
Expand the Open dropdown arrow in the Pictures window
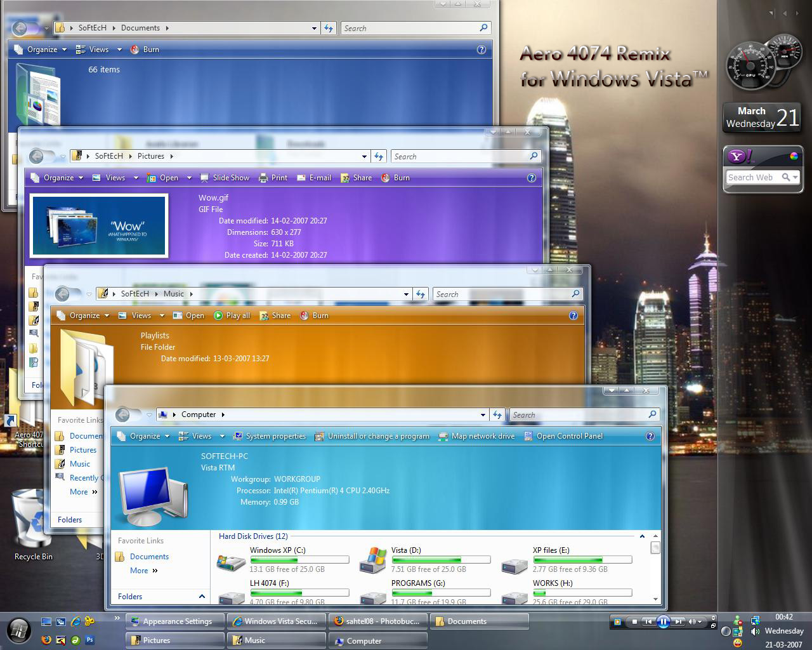click(189, 178)
